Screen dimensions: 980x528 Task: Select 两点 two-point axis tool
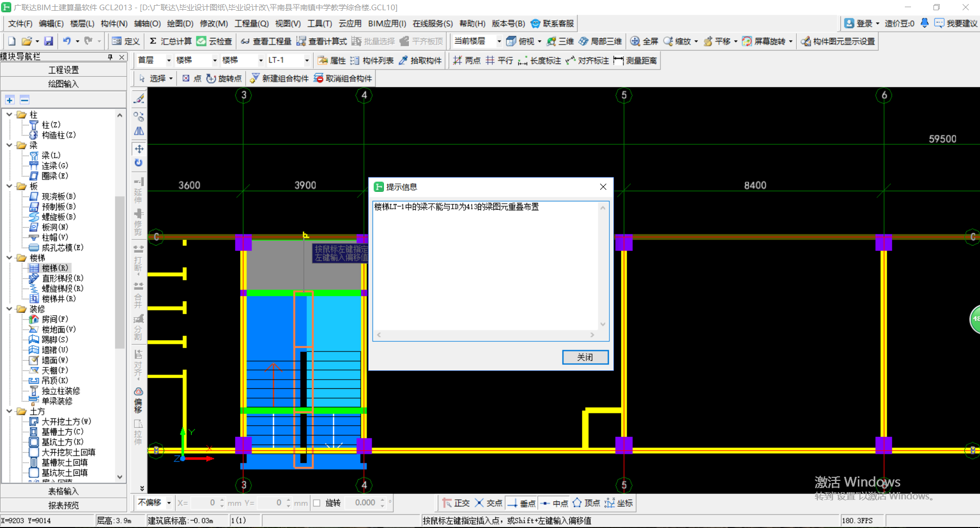point(466,60)
